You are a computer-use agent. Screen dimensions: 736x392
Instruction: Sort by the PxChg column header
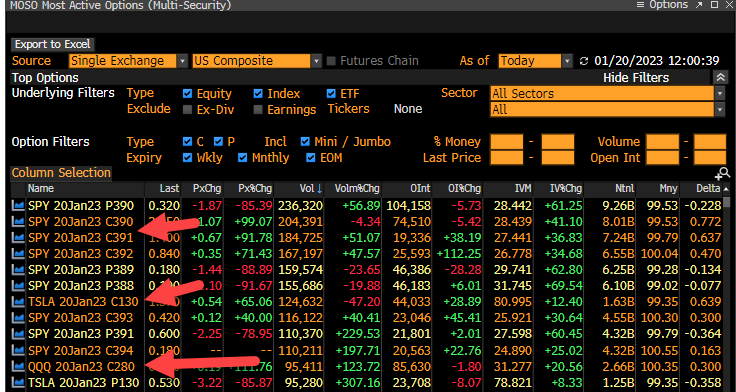[202, 189]
